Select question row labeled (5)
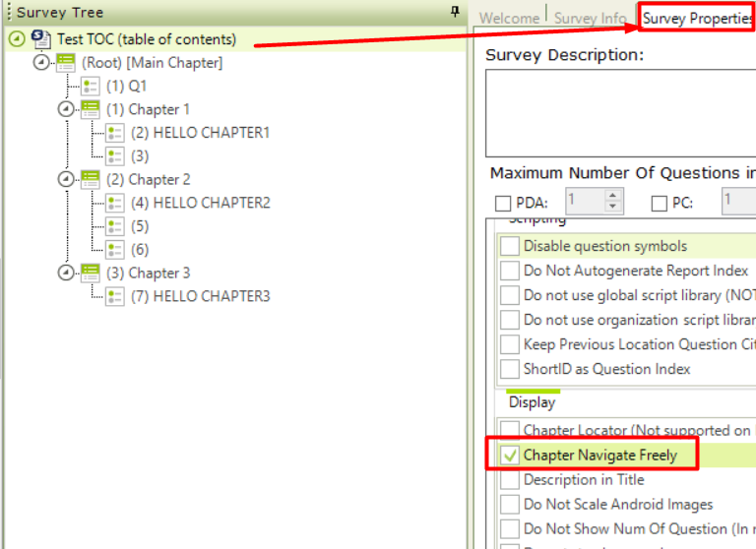The image size is (756, 549). point(140,226)
